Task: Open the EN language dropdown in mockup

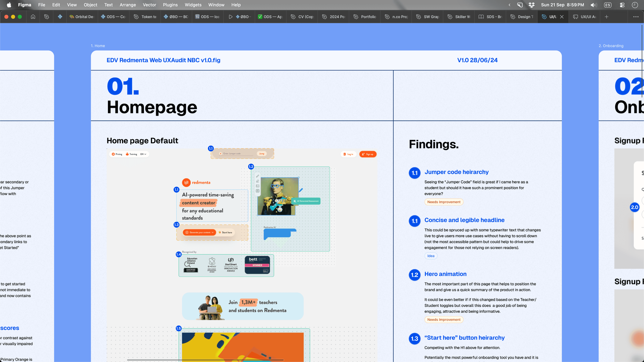Action: click(143, 154)
